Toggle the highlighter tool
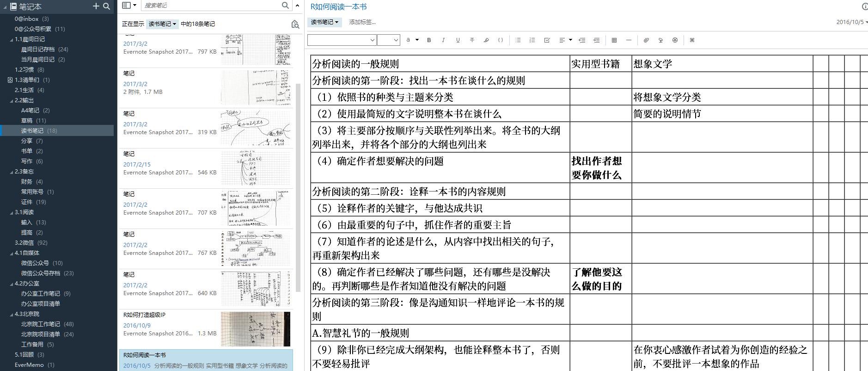Screen dimensions: 868x371 coord(486,40)
